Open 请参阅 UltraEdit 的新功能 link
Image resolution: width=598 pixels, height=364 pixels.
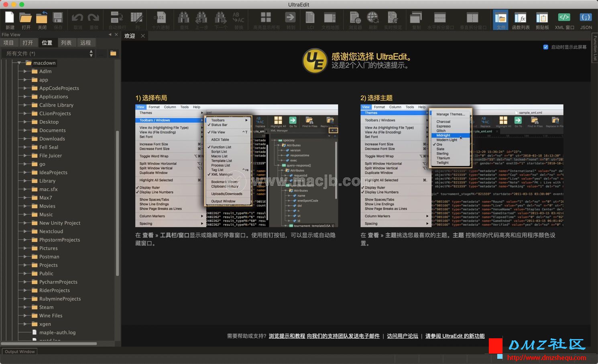coord(455,336)
